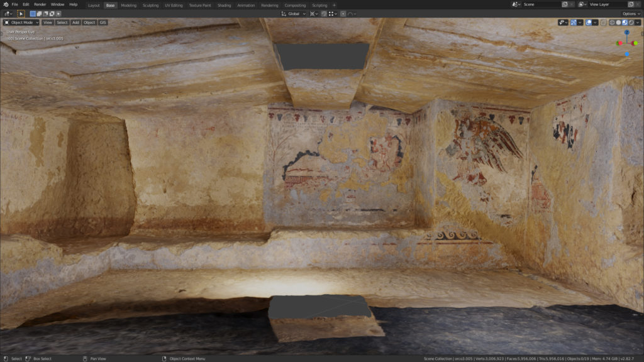Click the Blender logo icon
The width and height of the screenshot is (644, 362).
[x=5, y=4]
